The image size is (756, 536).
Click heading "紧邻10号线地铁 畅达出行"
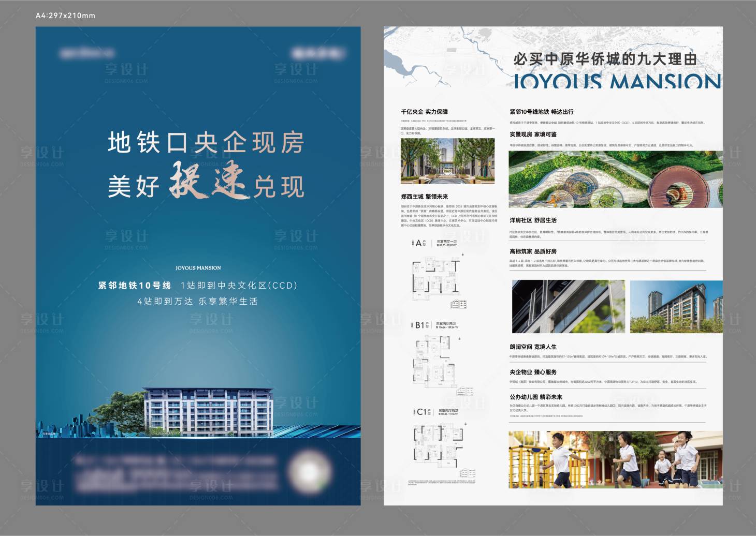[541, 112]
